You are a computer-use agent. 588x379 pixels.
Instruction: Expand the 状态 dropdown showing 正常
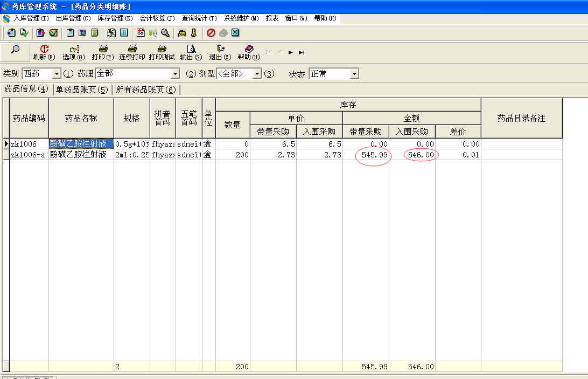354,74
